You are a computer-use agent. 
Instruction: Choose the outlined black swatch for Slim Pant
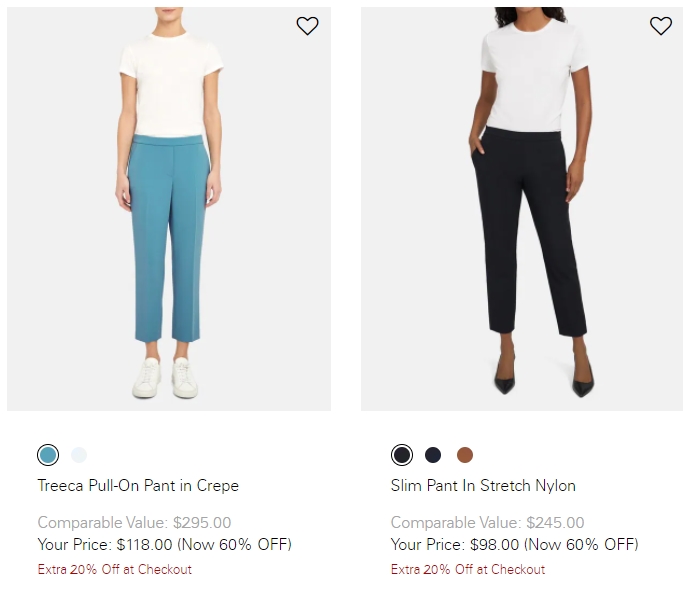402,455
